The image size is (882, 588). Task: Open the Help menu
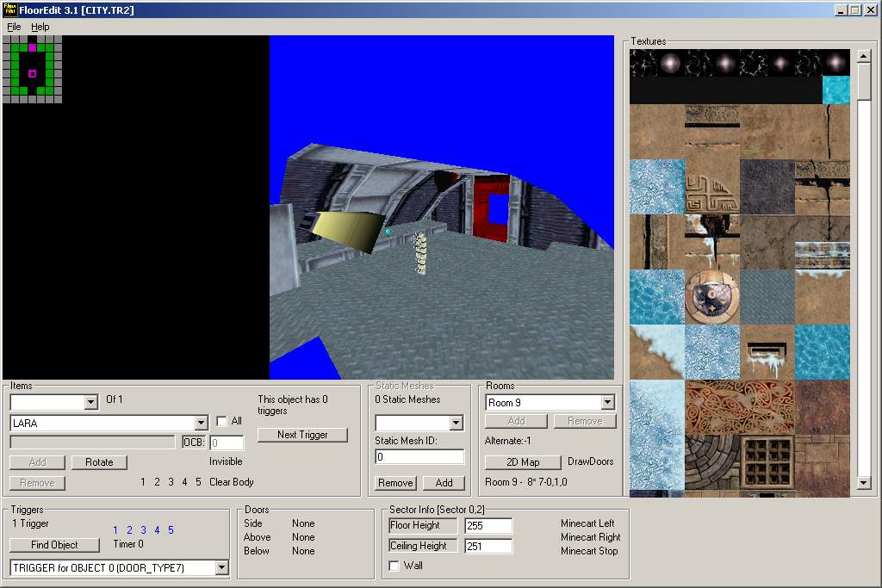[x=40, y=27]
